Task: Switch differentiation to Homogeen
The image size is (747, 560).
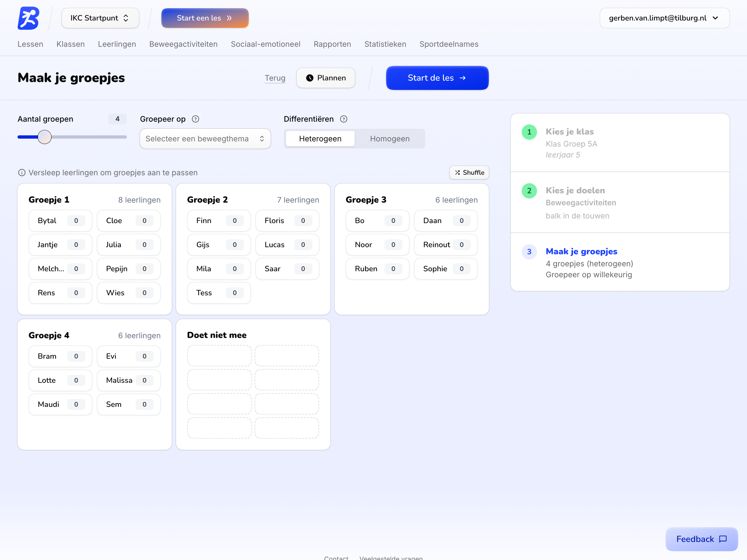Action: click(389, 139)
